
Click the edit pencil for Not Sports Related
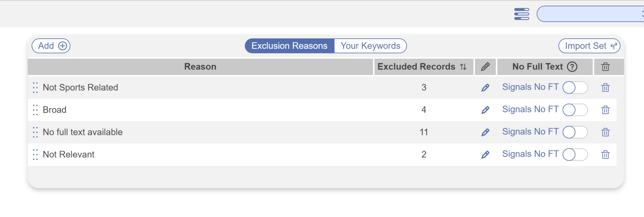click(485, 88)
